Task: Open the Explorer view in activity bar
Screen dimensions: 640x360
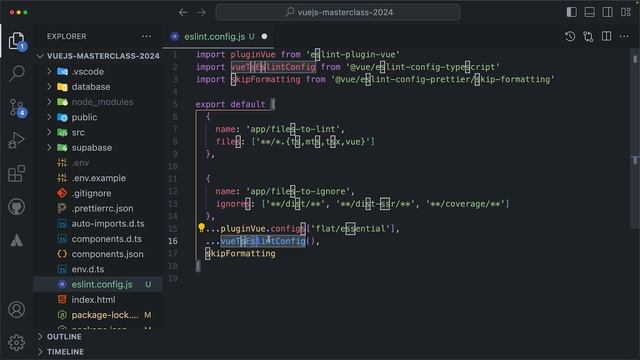Action: pyautogui.click(x=17, y=41)
